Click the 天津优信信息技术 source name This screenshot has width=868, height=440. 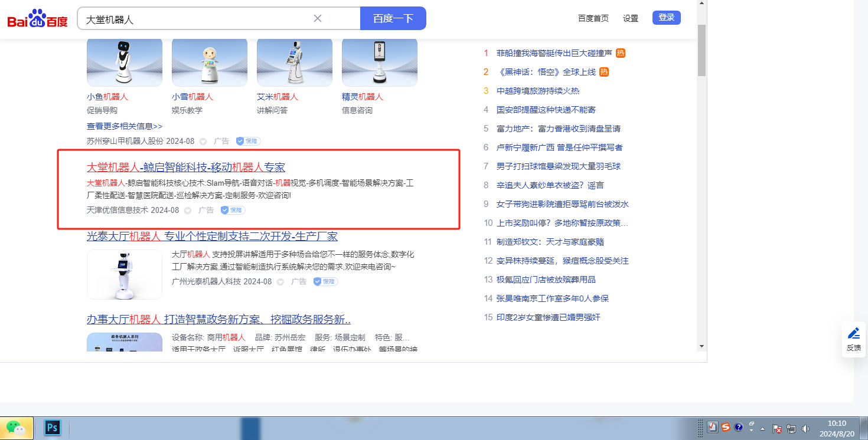118,211
